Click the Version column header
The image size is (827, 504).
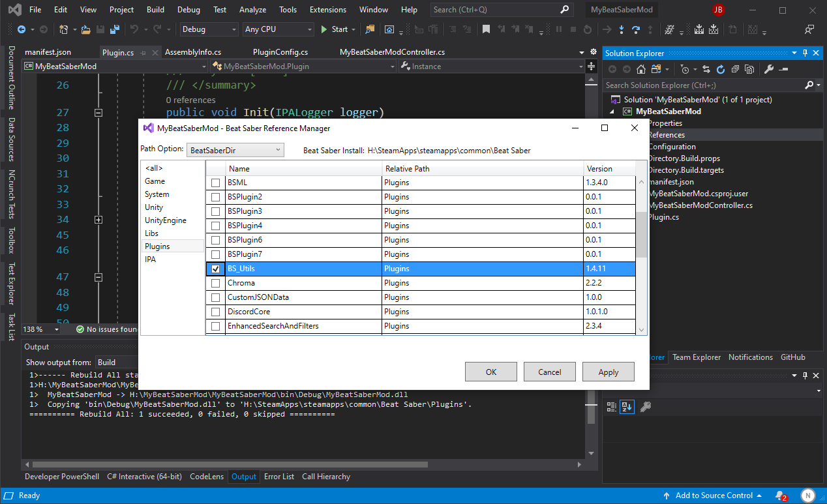tap(609, 169)
